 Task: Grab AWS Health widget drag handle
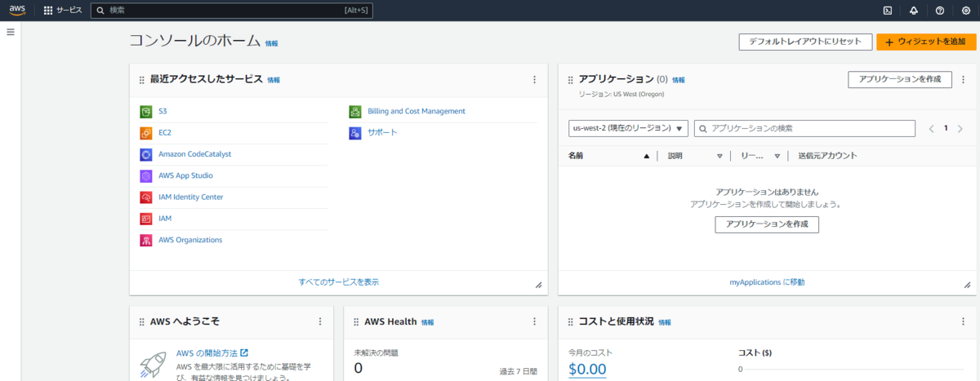pos(356,322)
